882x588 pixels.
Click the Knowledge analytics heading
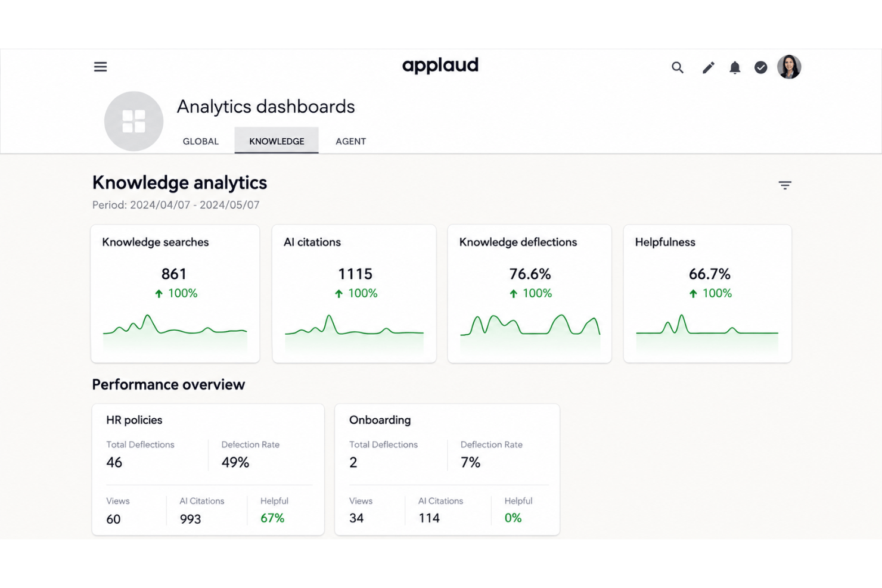[179, 182]
